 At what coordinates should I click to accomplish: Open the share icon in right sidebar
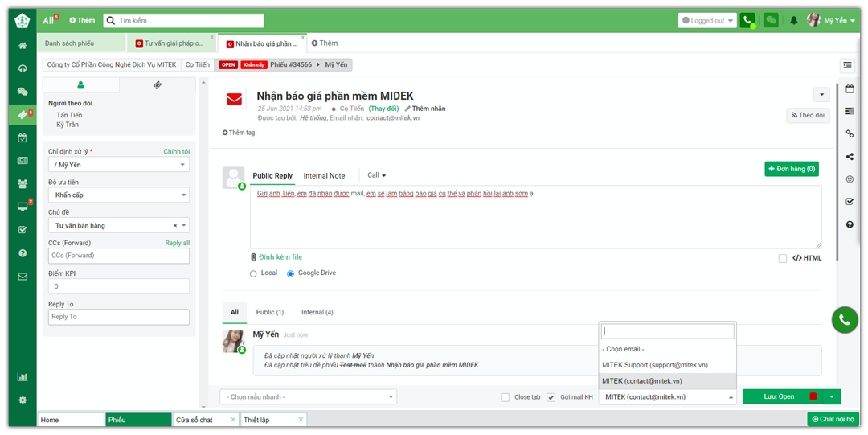[850, 157]
